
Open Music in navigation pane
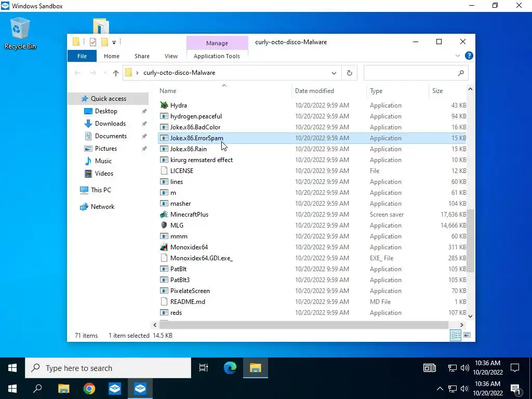[103, 161]
